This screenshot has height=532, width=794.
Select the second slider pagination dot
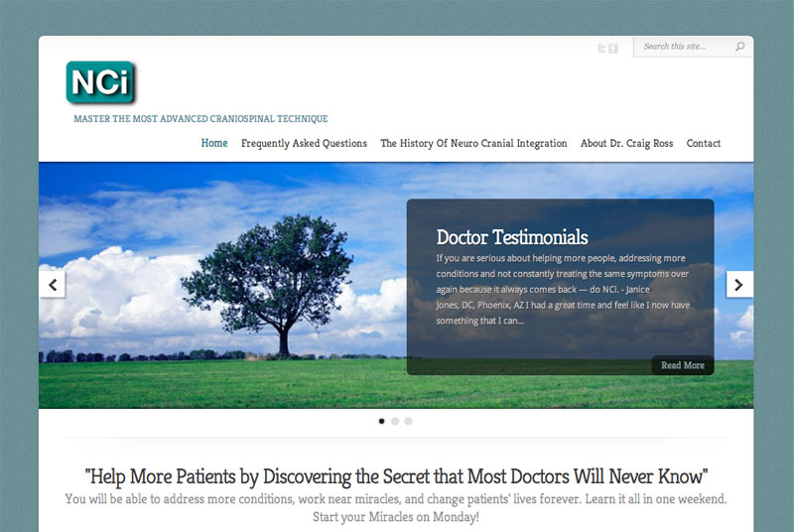pos(395,421)
